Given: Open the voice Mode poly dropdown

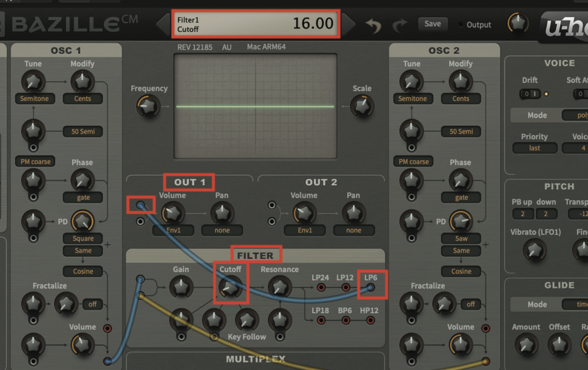Looking at the screenshot, I should click(577, 115).
